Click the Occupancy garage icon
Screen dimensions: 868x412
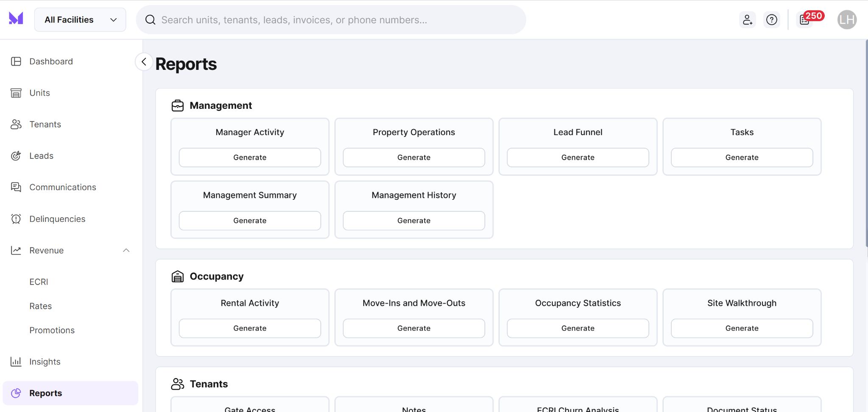click(x=178, y=277)
